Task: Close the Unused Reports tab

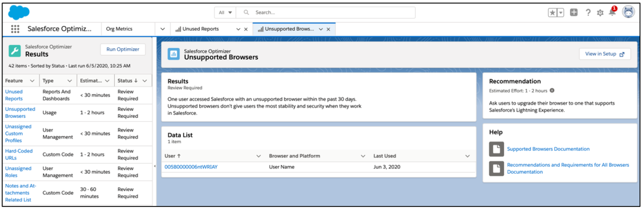Action: click(x=246, y=30)
